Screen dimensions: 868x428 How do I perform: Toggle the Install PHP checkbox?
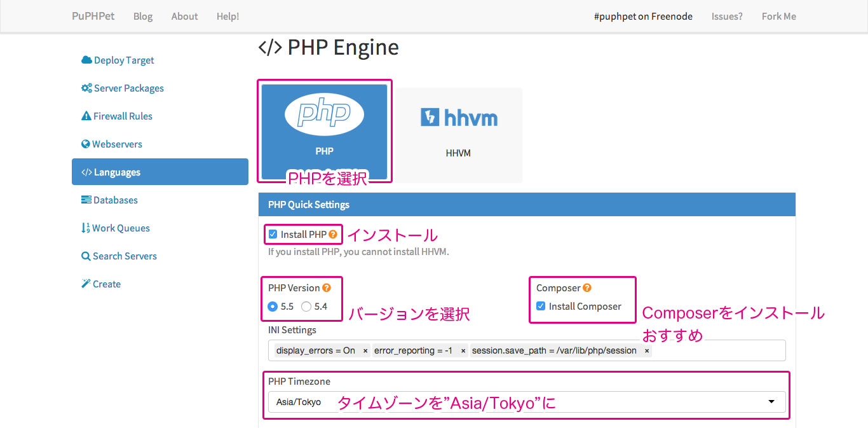pyautogui.click(x=273, y=235)
